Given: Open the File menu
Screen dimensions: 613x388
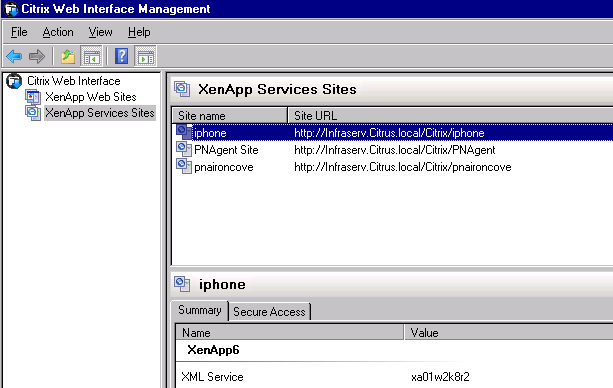Looking at the screenshot, I should [19, 32].
